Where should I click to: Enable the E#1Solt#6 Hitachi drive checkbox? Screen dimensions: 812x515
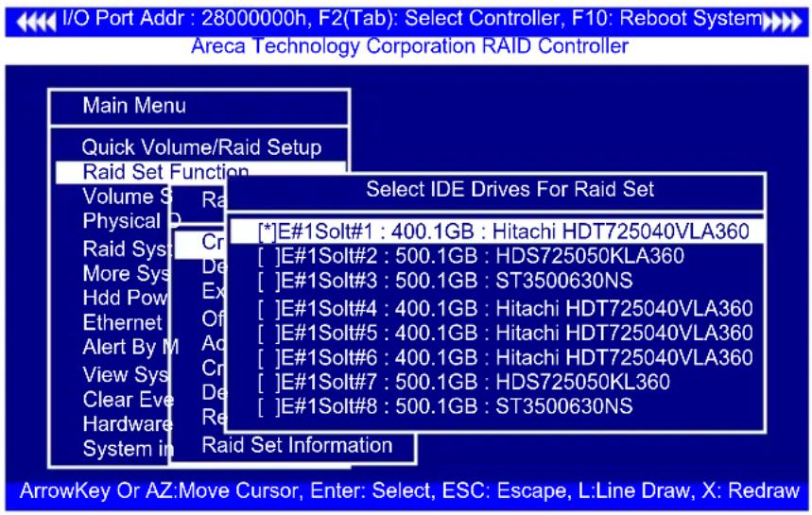click(268, 358)
